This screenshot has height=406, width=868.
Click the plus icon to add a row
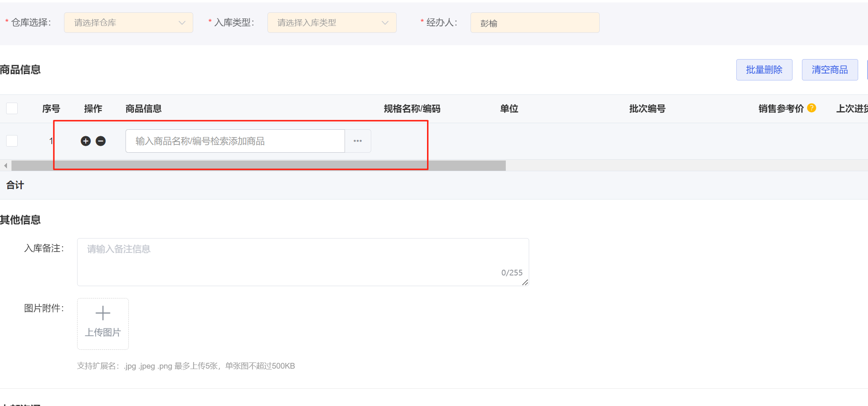tap(85, 141)
